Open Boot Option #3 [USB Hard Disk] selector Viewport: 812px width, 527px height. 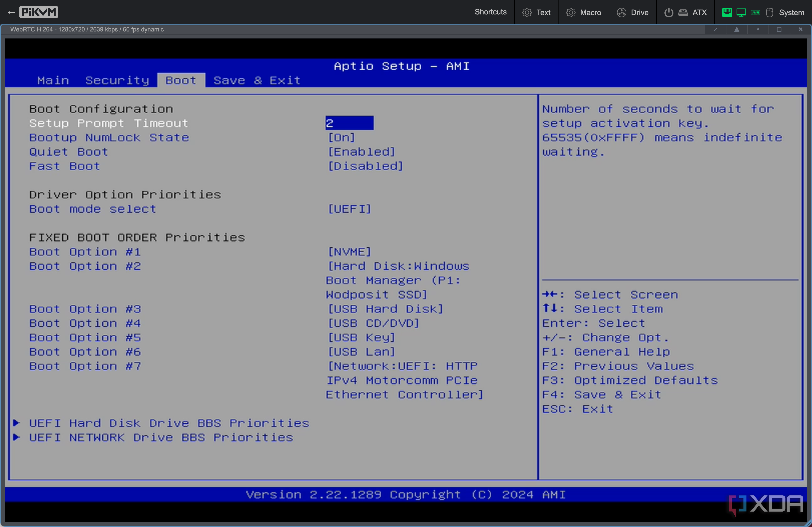pos(385,308)
